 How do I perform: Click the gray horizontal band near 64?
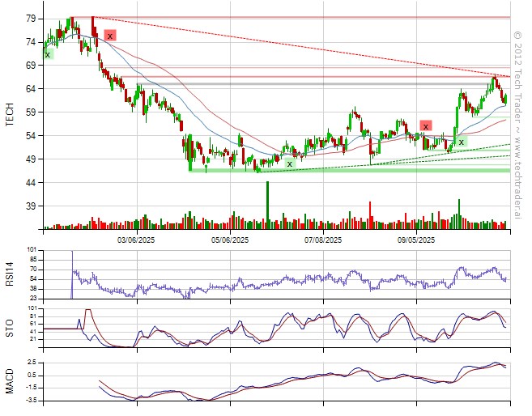tap(324, 84)
